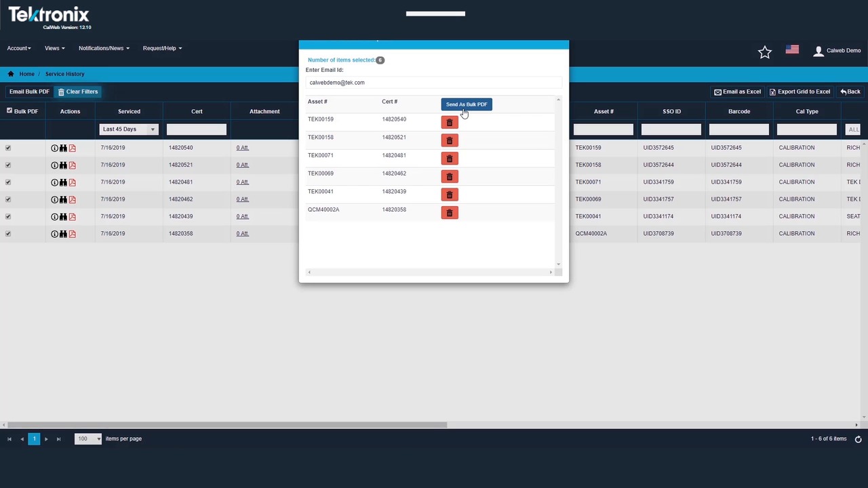Open PDF icon for cert 14820540
Image resolution: width=868 pixels, height=488 pixels.
tap(72, 148)
